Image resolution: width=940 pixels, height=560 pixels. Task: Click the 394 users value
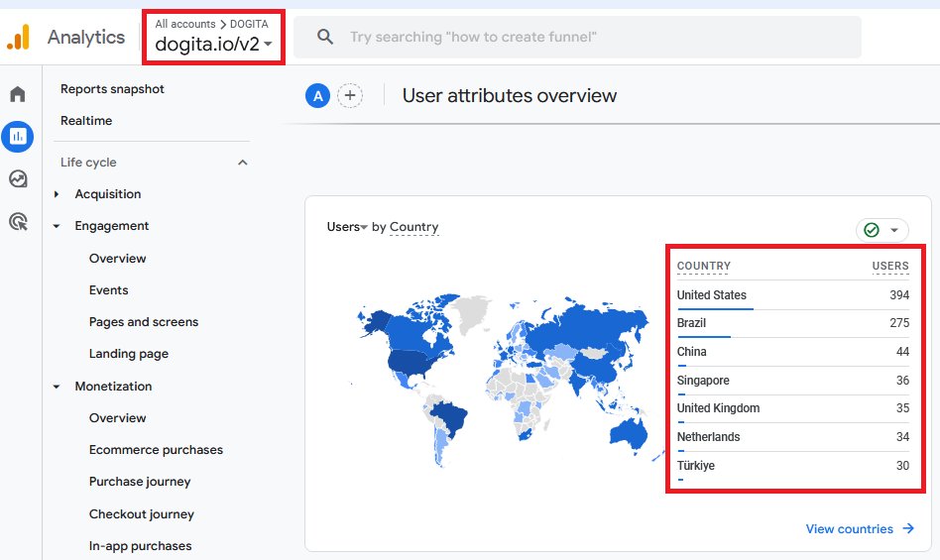click(x=899, y=295)
